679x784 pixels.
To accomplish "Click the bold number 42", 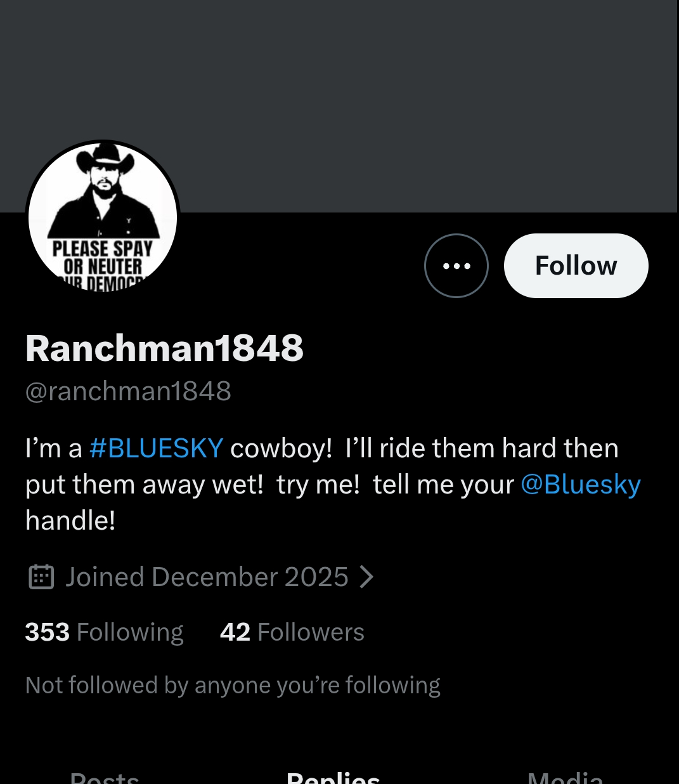I will [x=235, y=632].
